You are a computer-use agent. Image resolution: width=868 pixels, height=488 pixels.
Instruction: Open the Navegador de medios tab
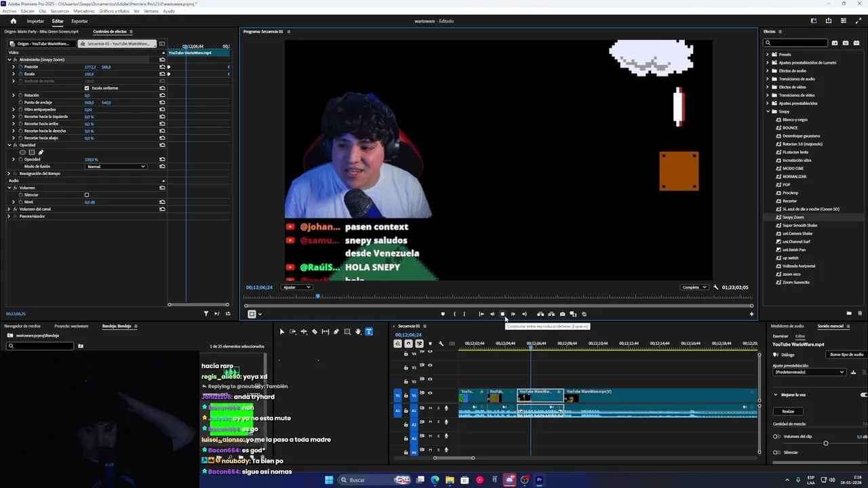[x=22, y=326]
